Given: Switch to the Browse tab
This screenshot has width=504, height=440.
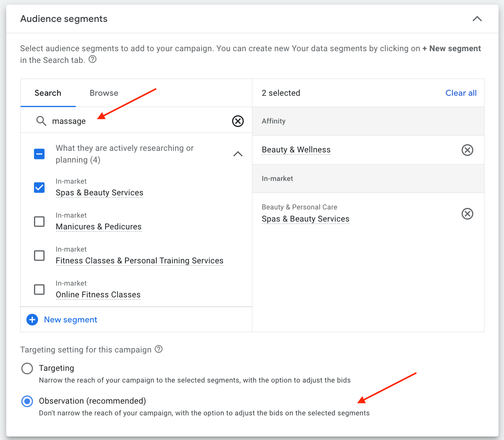Looking at the screenshot, I should pyautogui.click(x=104, y=93).
